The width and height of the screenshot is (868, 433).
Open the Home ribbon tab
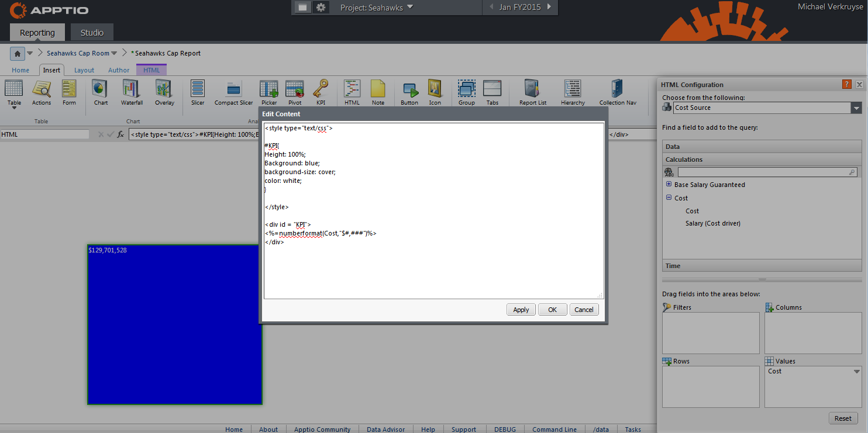(20, 70)
